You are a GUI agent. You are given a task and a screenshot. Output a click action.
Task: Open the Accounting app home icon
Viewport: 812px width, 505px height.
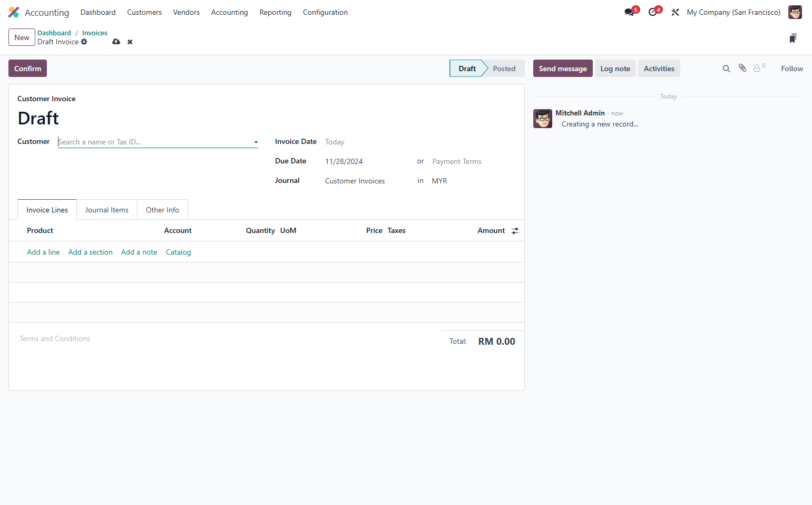[14, 12]
